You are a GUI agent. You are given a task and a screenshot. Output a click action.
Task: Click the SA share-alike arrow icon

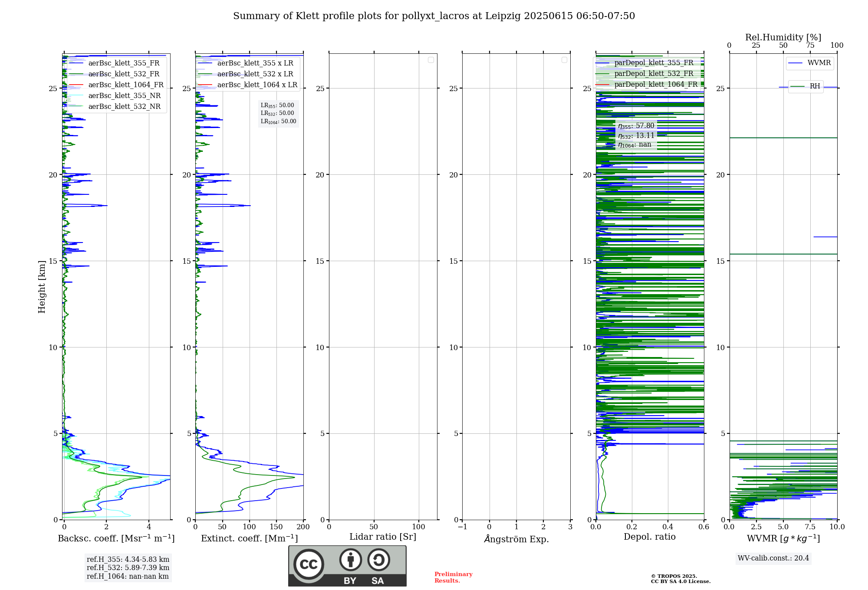[378, 560]
